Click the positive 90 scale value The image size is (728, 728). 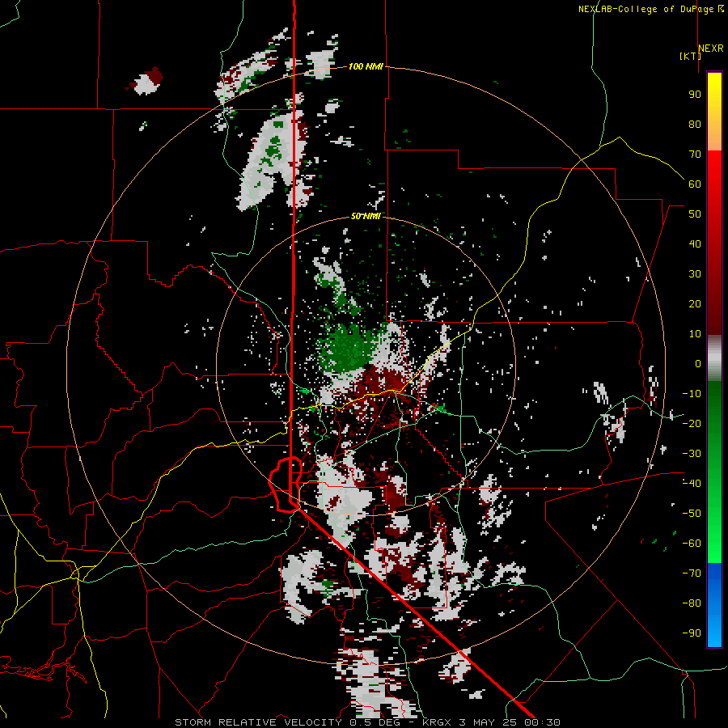tap(695, 95)
